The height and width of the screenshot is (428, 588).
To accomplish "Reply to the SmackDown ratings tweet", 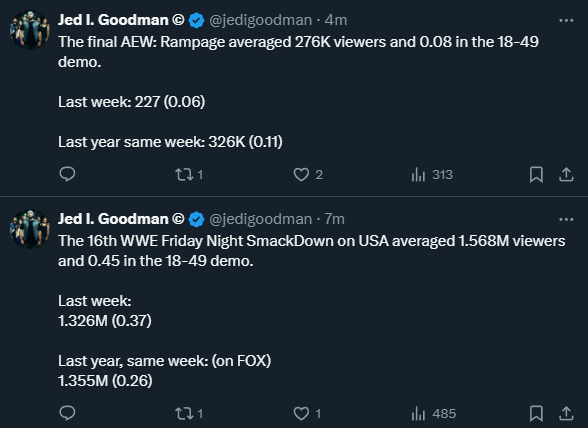I will click(68, 413).
